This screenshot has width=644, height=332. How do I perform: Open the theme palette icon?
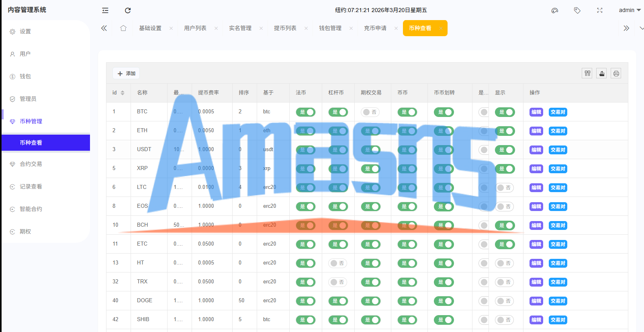[x=555, y=10]
